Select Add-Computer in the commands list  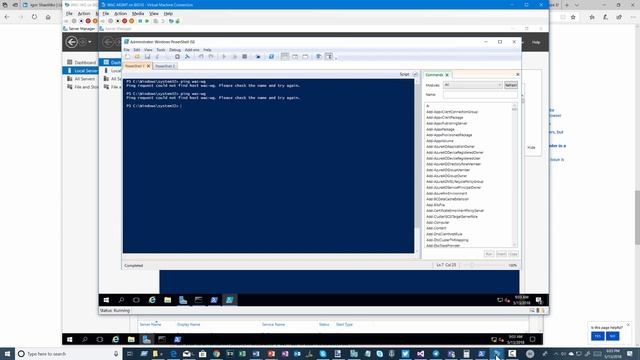pos(438,222)
